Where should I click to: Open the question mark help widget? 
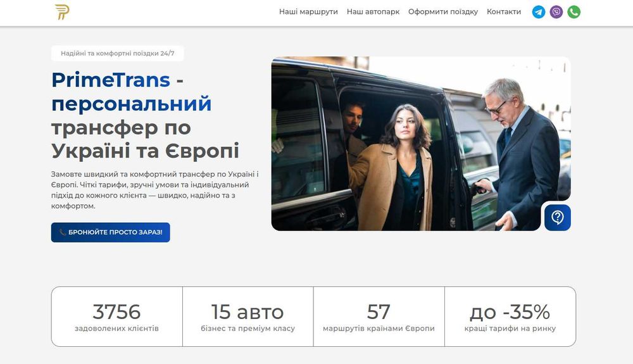point(558,218)
